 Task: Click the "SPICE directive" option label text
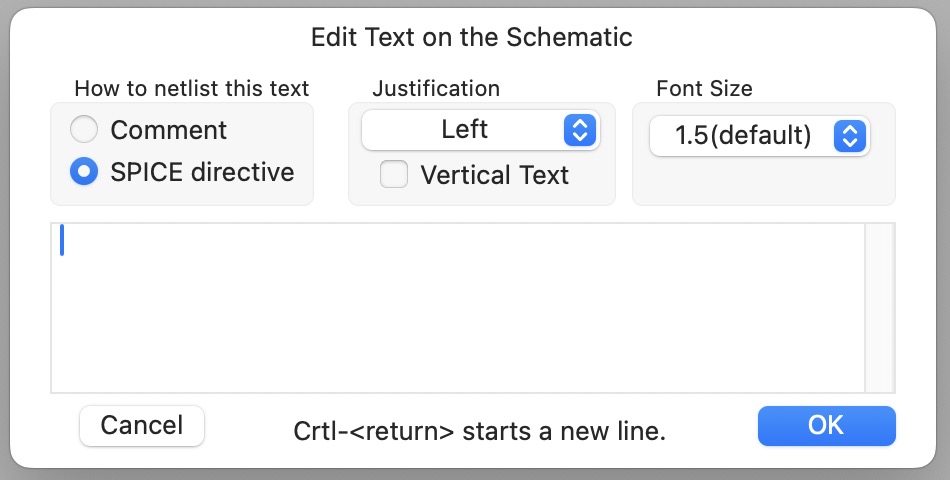point(202,172)
